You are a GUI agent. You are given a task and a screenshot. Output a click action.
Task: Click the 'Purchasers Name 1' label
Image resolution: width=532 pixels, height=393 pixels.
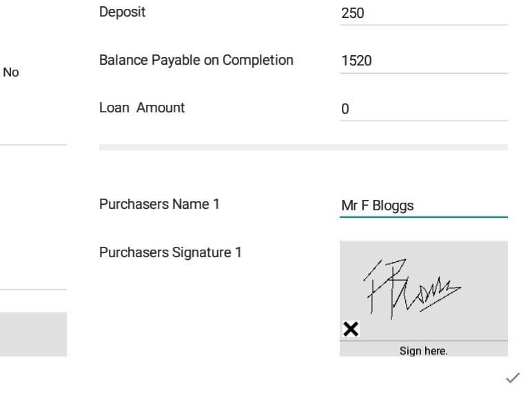[x=159, y=204]
